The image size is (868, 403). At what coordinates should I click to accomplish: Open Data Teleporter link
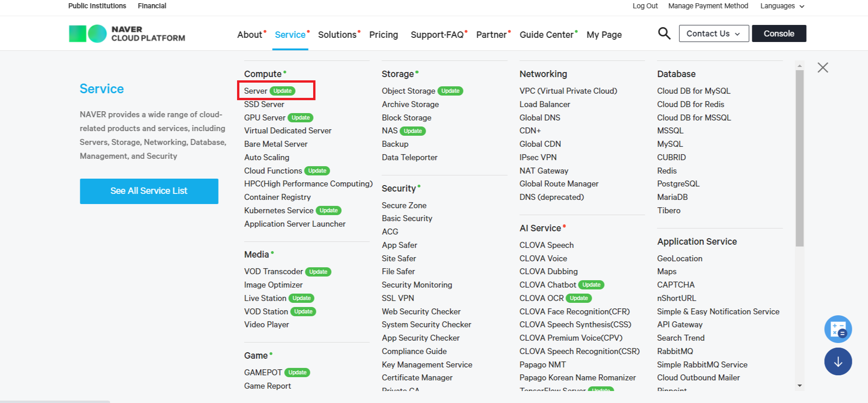coord(410,157)
